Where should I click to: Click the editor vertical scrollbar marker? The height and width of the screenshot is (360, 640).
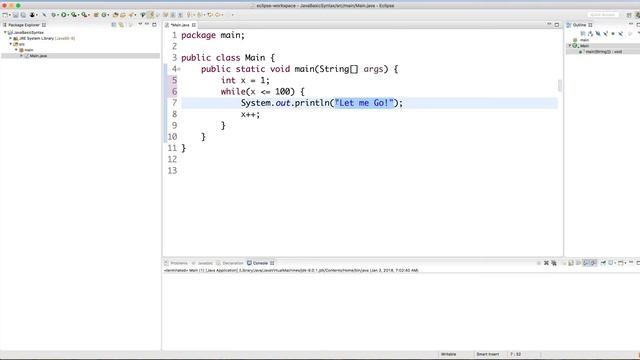coord(560,86)
